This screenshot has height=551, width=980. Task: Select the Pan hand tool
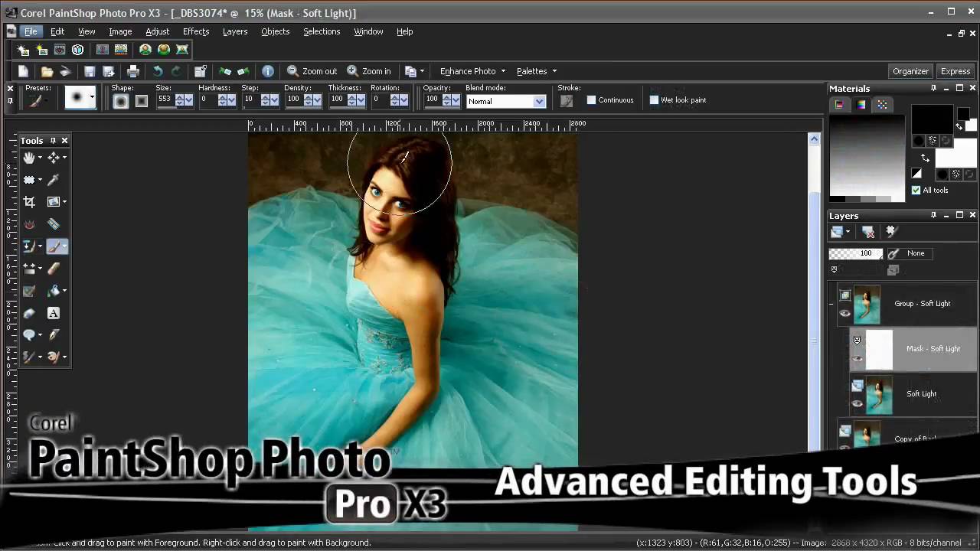click(x=29, y=158)
